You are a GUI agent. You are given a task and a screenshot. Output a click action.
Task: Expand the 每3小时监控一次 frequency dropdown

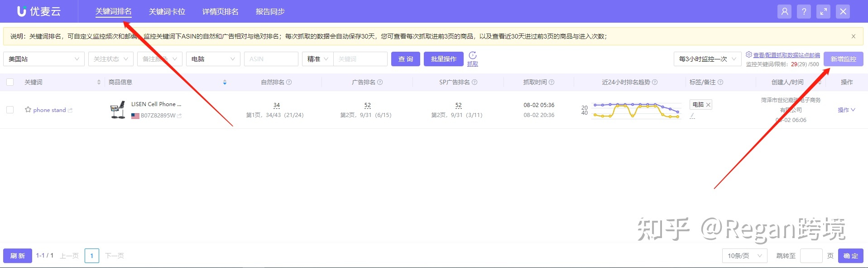pyautogui.click(x=707, y=59)
